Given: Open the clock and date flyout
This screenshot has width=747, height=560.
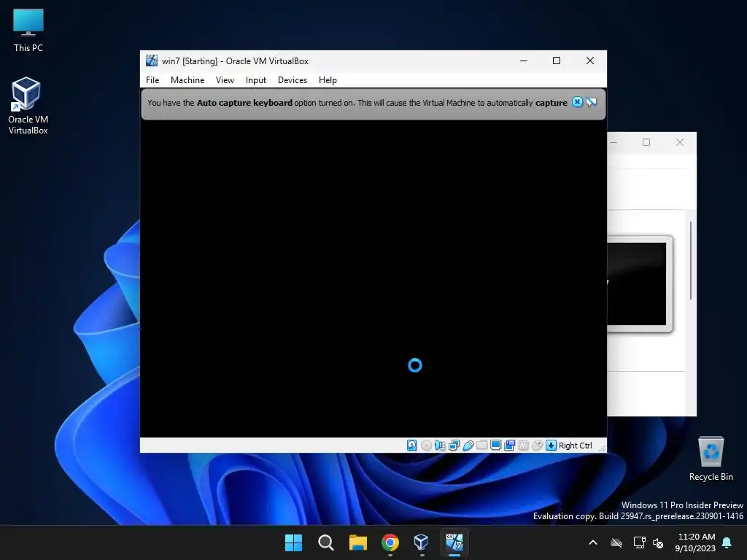Looking at the screenshot, I should point(695,542).
